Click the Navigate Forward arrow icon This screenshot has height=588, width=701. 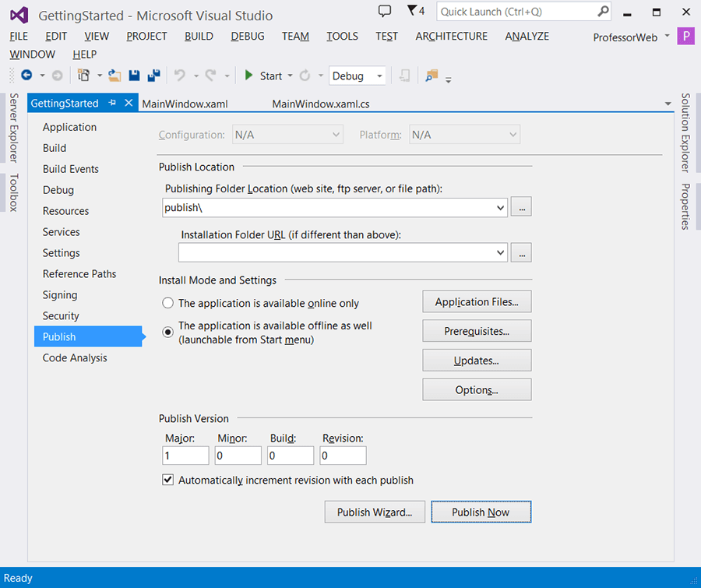[57, 76]
